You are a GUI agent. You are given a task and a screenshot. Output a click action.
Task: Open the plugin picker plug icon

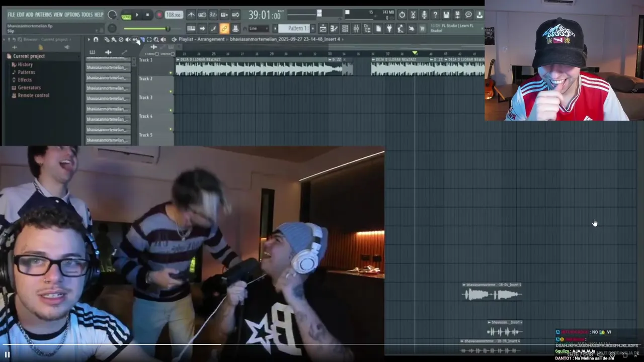pos(389,29)
